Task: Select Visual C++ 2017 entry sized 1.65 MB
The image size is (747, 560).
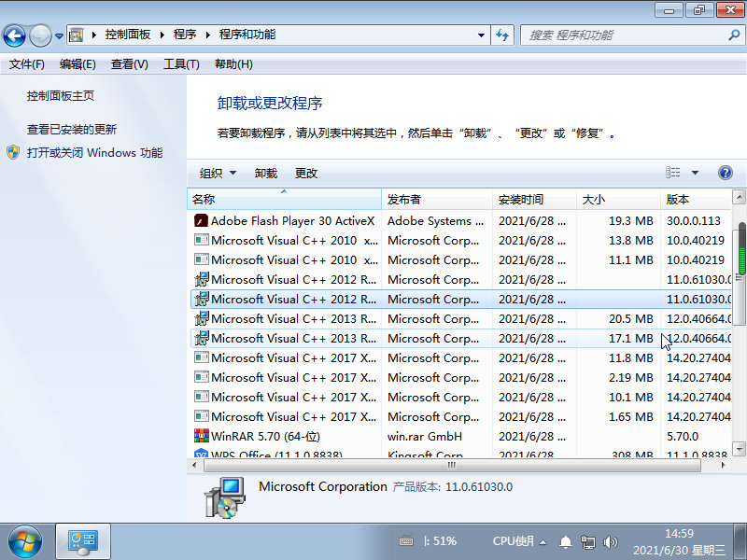Action: point(460,416)
